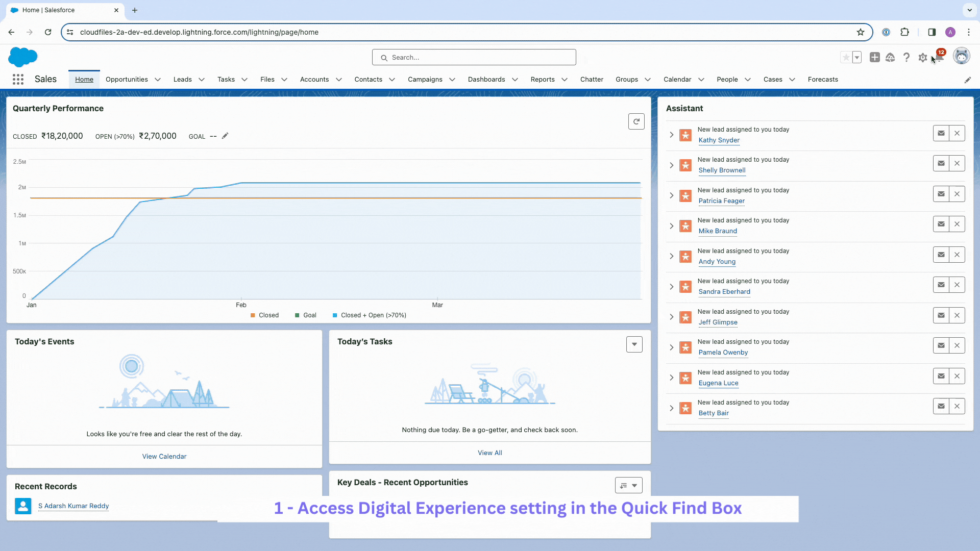The image size is (980, 551).
Task: Open the Help question mark icon
Action: click(x=906, y=58)
